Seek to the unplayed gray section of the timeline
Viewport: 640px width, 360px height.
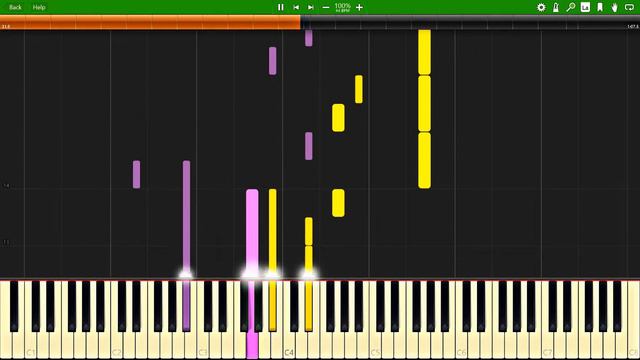point(470,22)
